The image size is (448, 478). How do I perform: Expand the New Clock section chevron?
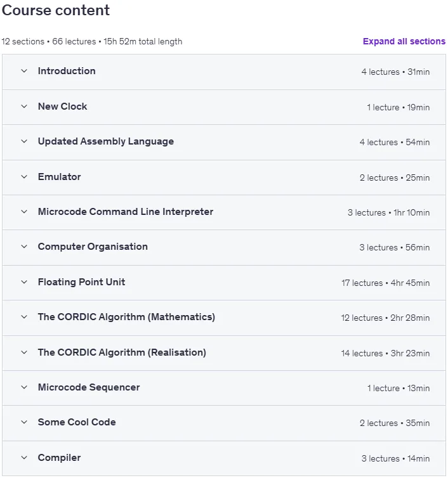[24, 107]
